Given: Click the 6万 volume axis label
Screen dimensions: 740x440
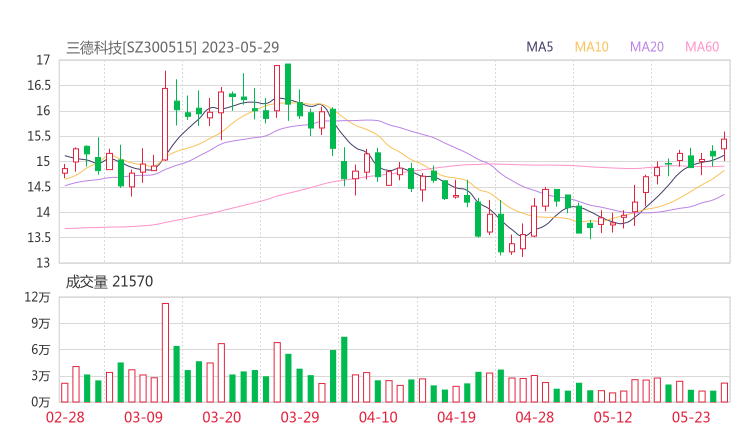Looking at the screenshot, I should [x=41, y=350].
